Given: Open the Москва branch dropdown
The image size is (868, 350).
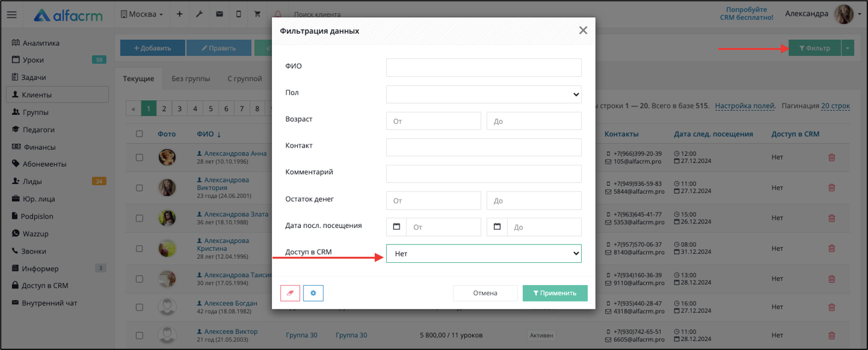Looking at the screenshot, I should click(142, 14).
